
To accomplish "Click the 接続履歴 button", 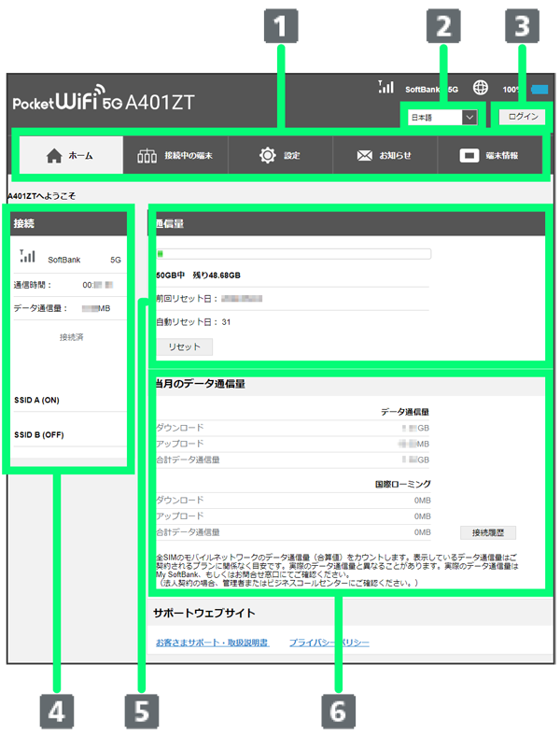I will (x=487, y=532).
